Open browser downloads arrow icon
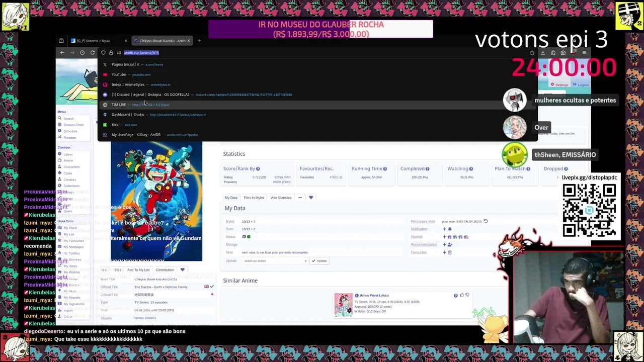Viewport: 644px width, 362px height. click(x=543, y=53)
